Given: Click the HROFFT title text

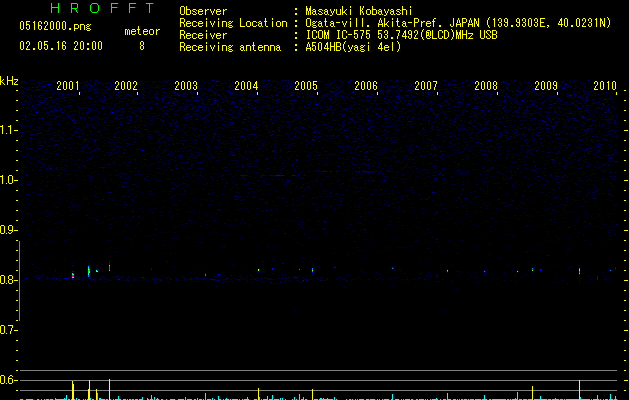Looking at the screenshot, I should [x=102, y=8].
